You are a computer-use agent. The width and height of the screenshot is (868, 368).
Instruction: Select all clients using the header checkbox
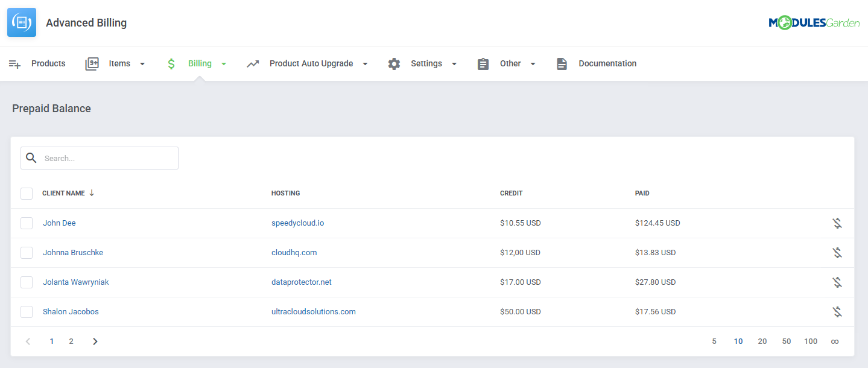(27, 193)
